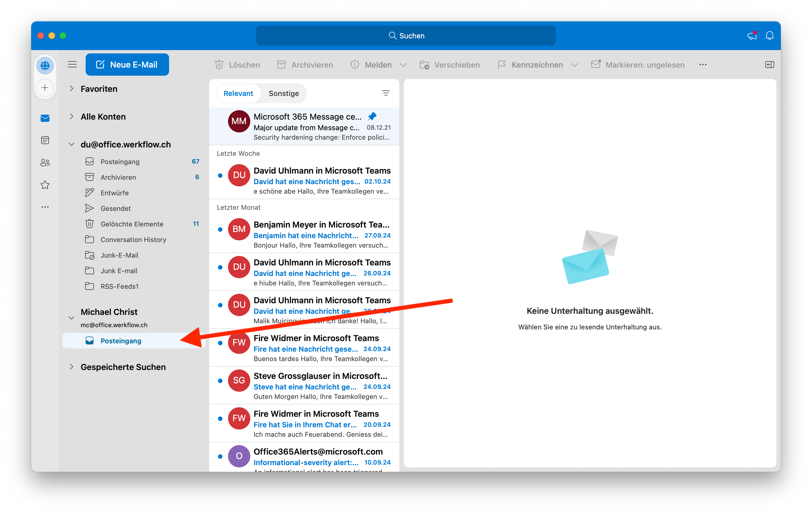Open the megaphone announcements icon
Screen dimensions: 812x513
[x=752, y=35]
